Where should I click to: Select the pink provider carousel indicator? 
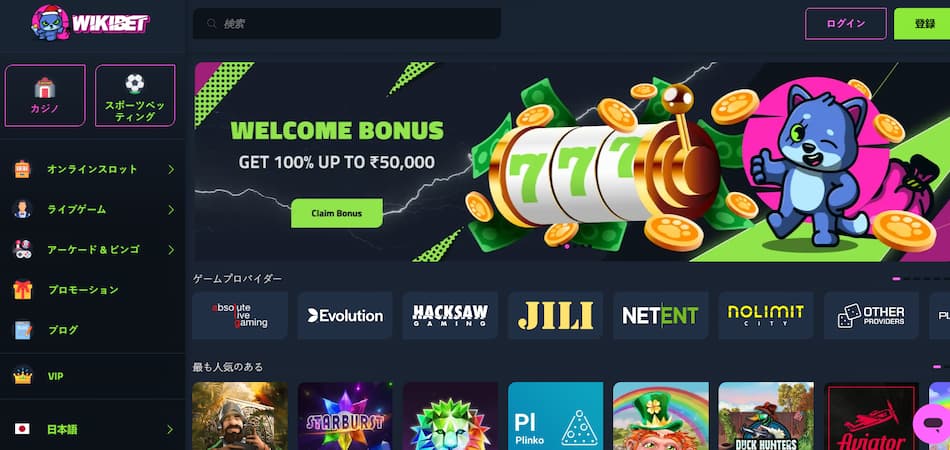tap(896, 279)
